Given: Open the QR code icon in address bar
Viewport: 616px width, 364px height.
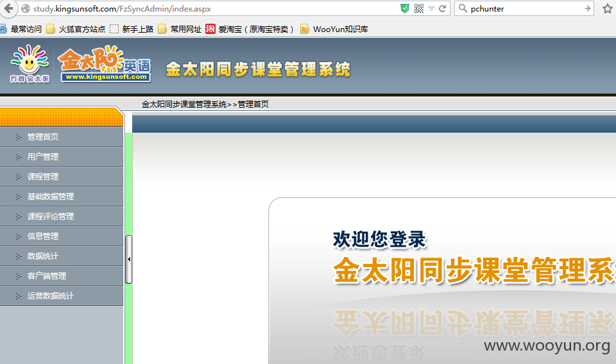Looking at the screenshot, I should pos(419,8).
